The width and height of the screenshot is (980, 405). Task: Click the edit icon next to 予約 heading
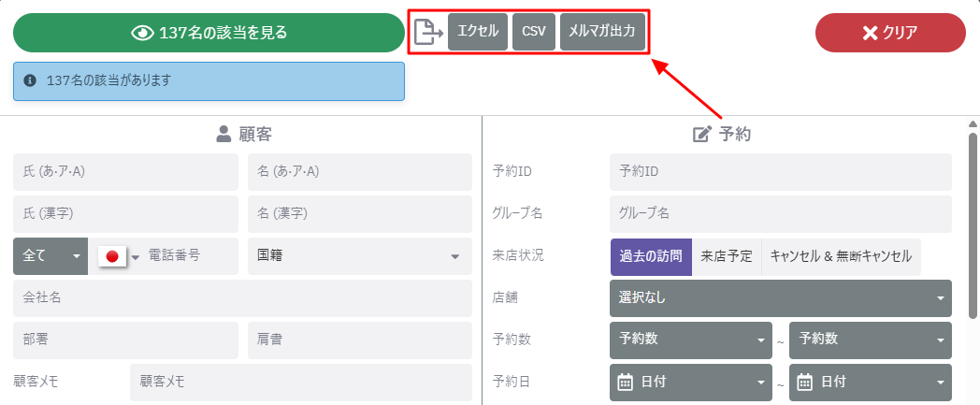click(702, 134)
